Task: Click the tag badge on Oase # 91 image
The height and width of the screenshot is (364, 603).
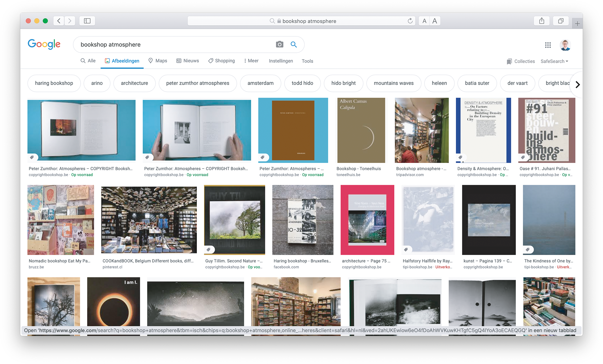Action: (x=523, y=157)
